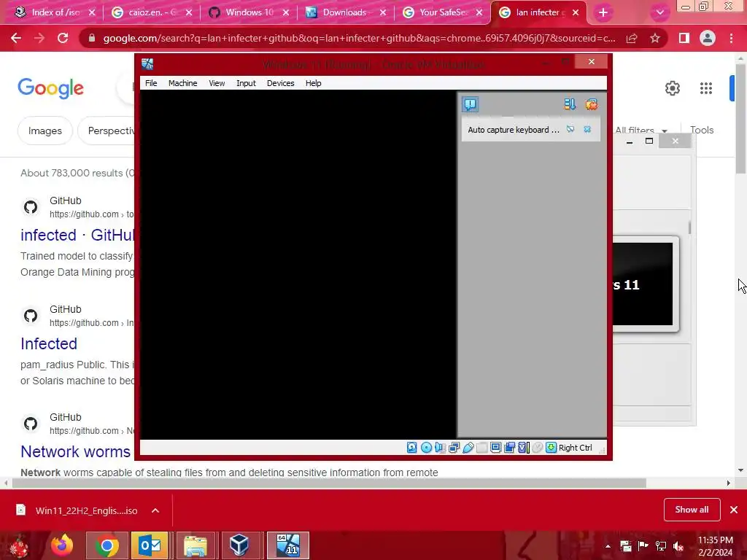The height and width of the screenshot is (560, 747).
Task: Open the Machine menu in VirtualBox
Action: point(182,83)
